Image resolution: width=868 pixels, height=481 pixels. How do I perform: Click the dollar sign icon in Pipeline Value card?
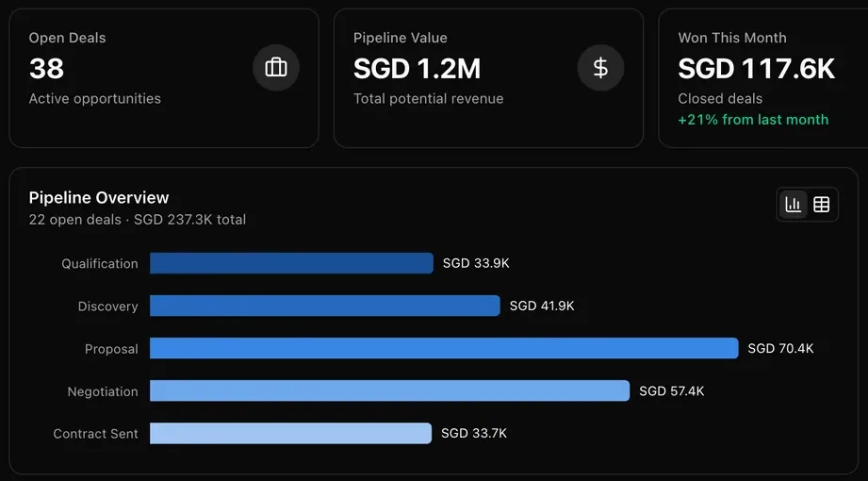[x=600, y=68]
